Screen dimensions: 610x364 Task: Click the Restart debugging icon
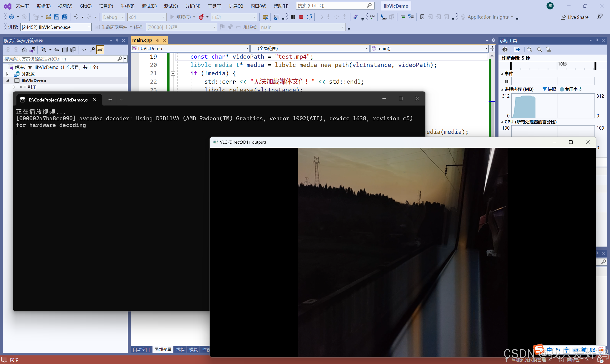pos(309,17)
